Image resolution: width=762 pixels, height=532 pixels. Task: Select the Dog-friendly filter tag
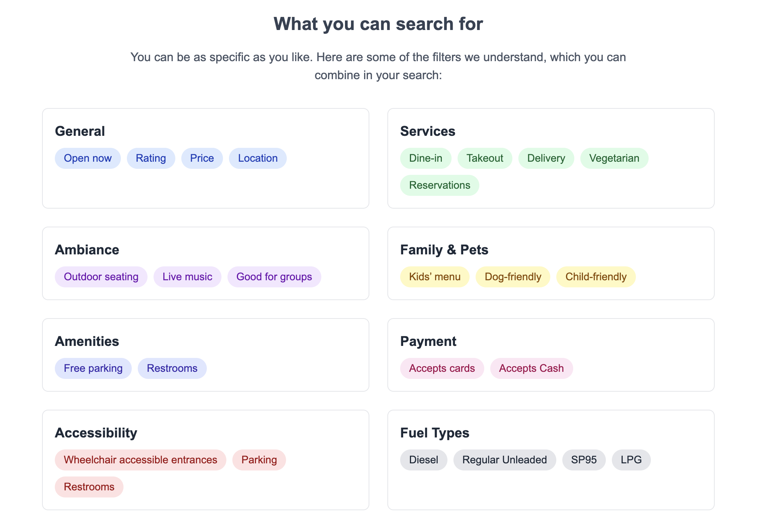click(512, 277)
